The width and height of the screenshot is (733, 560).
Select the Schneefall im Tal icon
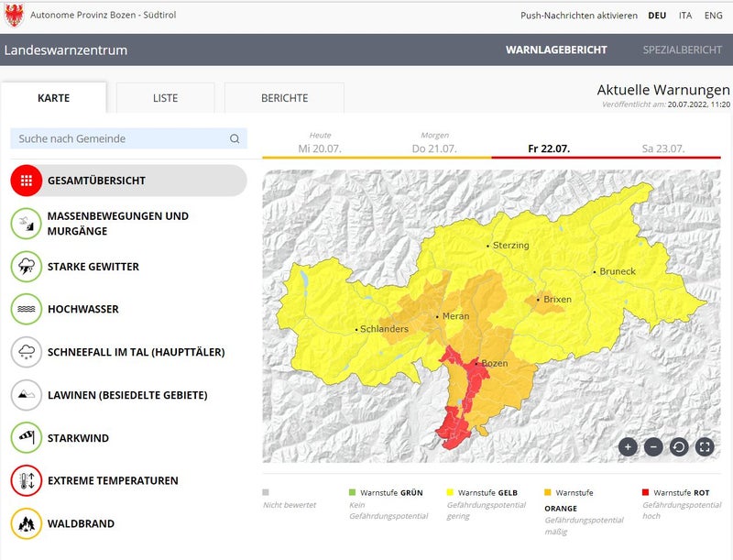(x=27, y=352)
